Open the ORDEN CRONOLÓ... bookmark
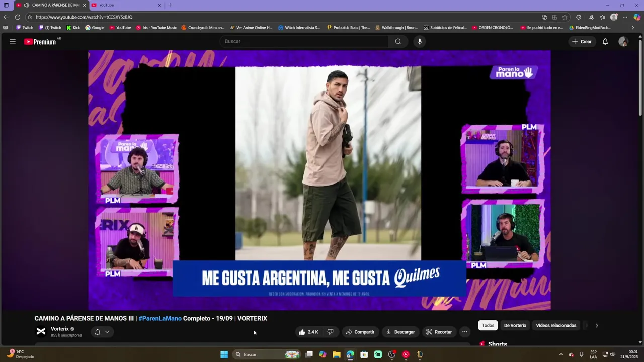Image resolution: width=644 pixels, height=362 pixels. [x=493, y=28]
